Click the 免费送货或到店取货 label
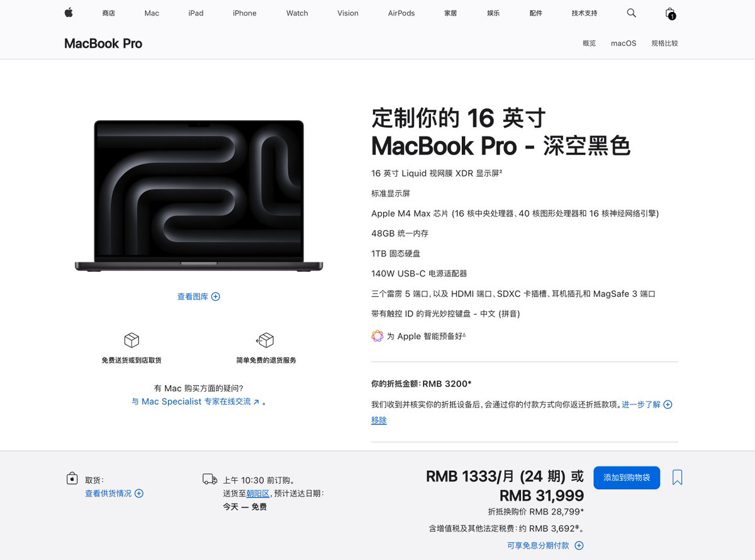The height and width of the screenshot is (560, 755). pyautogui.click(x=131, y=361)
